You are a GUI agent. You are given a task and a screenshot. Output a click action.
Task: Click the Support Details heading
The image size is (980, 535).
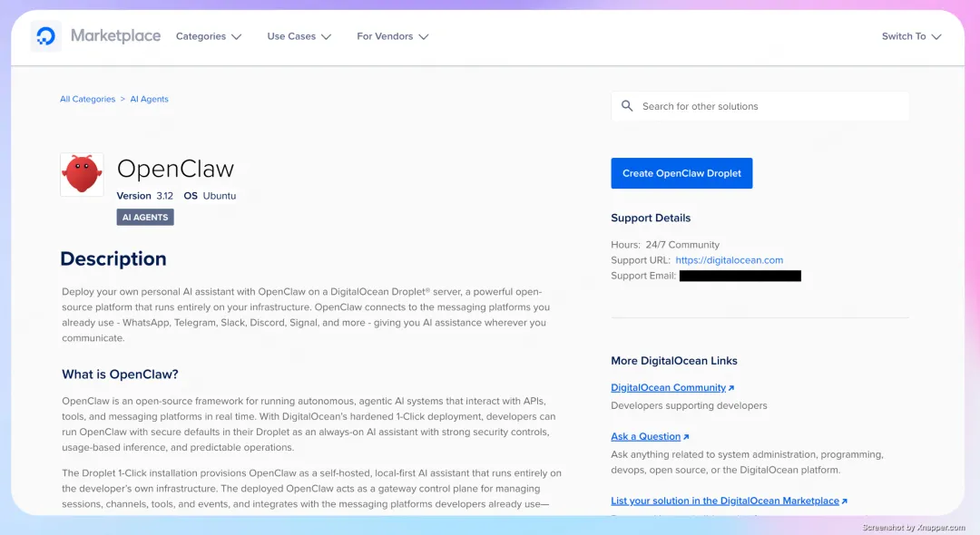[x=651, y=218]
